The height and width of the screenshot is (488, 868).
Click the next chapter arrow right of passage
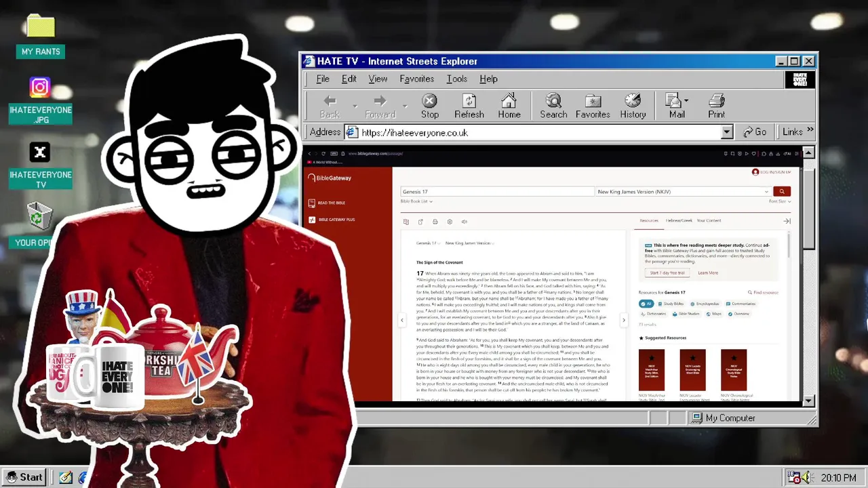[624, 320]
